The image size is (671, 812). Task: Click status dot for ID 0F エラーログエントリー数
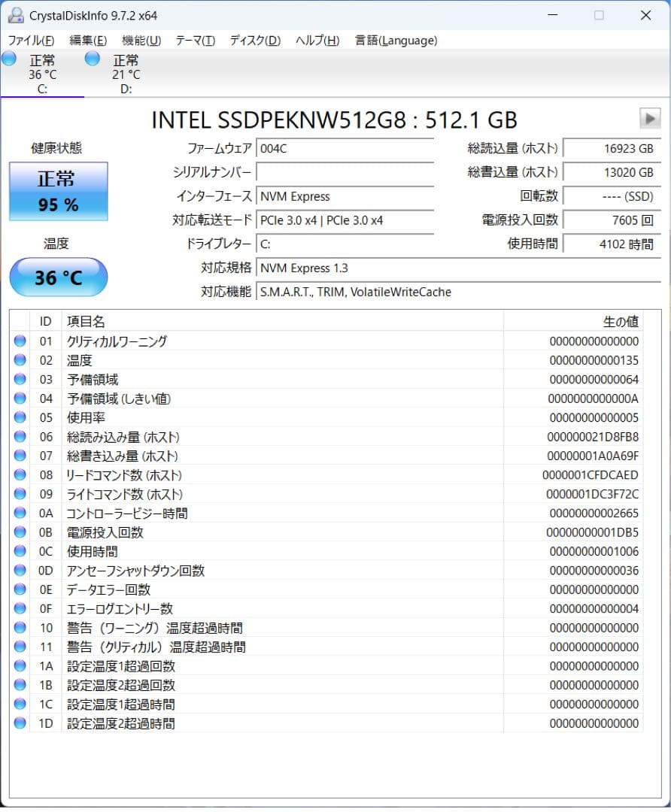coord(20,608)
